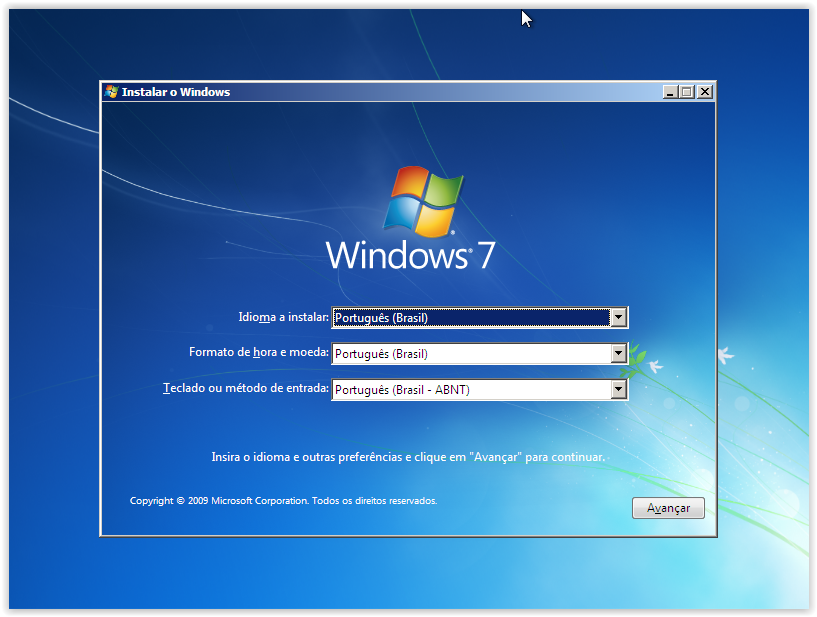Click the "Teclado ou método de entrada:" label
Viewport: 817px width, 617px height.
coord(245,388)
